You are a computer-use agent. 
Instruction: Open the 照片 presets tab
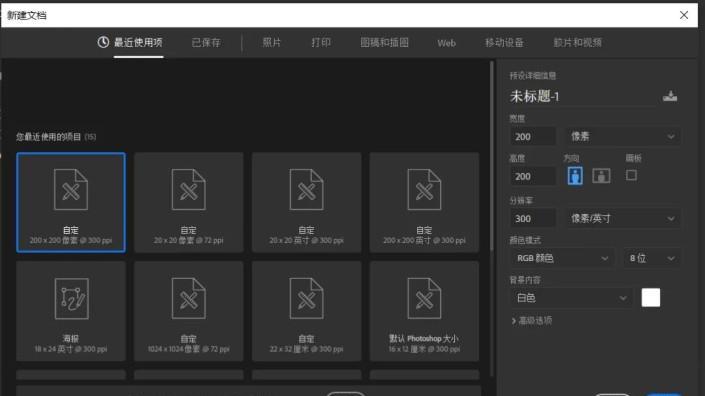pyautogui.click(x=272, y=43)
